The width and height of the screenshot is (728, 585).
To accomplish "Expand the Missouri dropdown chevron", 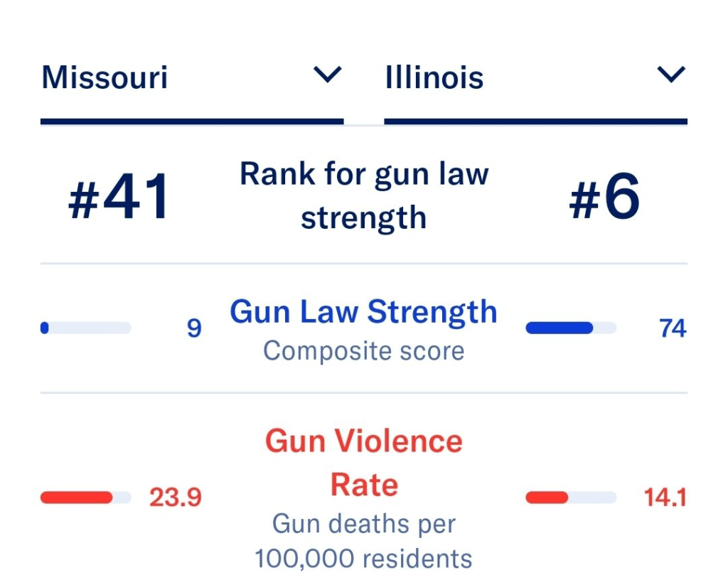I will (328, 75).
